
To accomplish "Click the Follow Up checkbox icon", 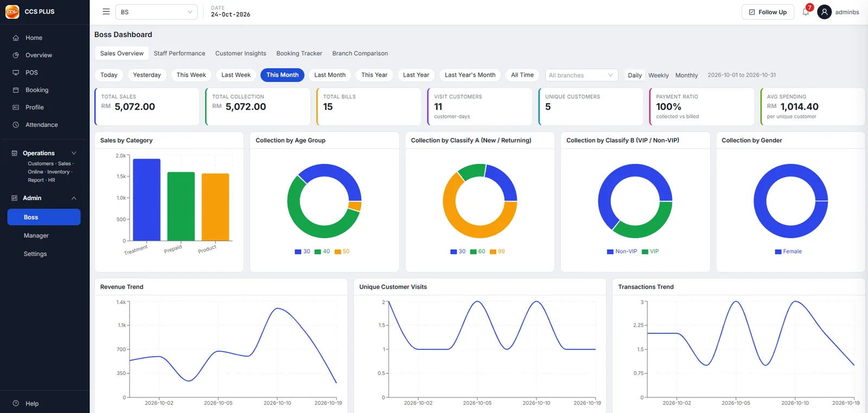I will (752, 12).
